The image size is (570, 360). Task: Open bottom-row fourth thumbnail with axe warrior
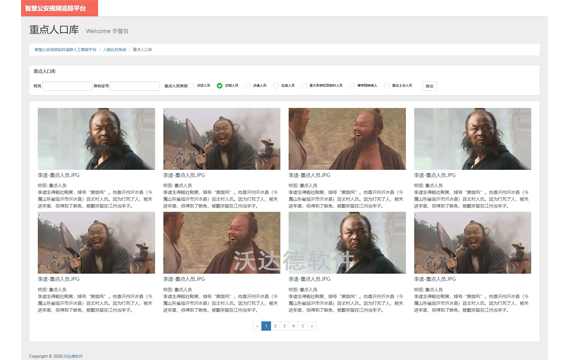(473, 243)
